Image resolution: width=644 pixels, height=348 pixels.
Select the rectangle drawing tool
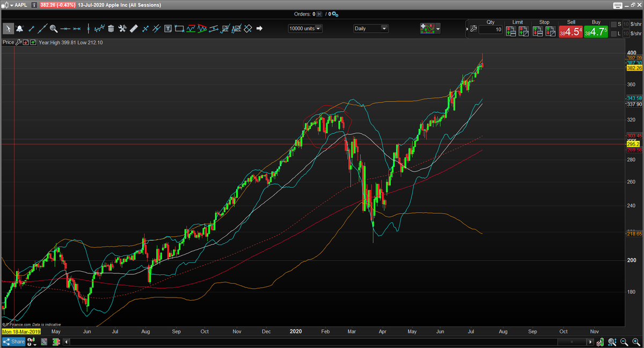(x=179, y=28)
